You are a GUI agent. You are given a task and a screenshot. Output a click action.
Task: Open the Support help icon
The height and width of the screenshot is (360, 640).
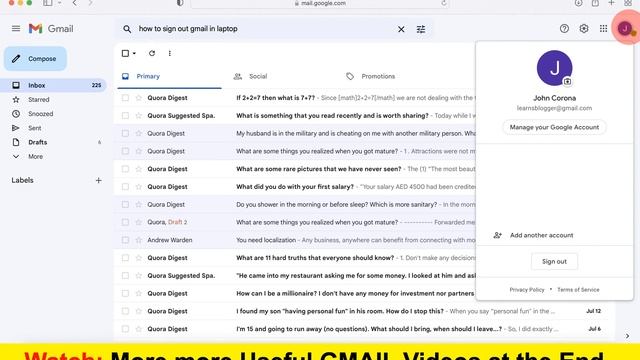click(x=564, y=29)
